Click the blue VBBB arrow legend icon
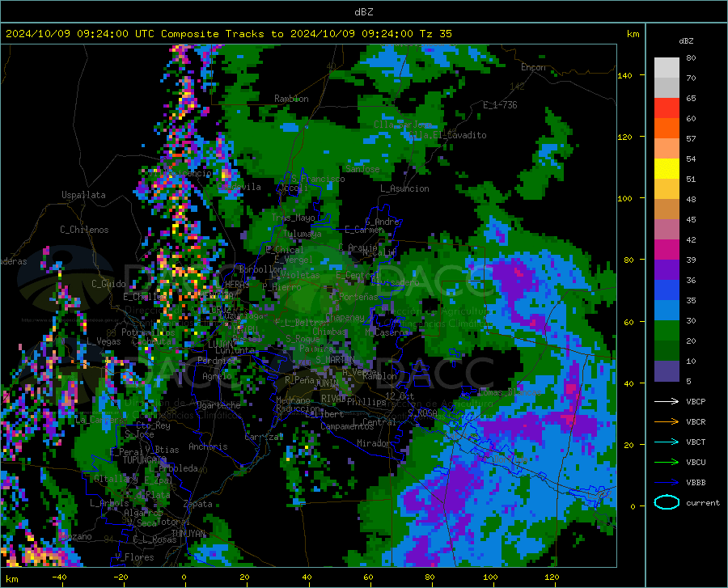Viewport: 728px width, 588px height. pyautogui.click(x=667, y=482)
